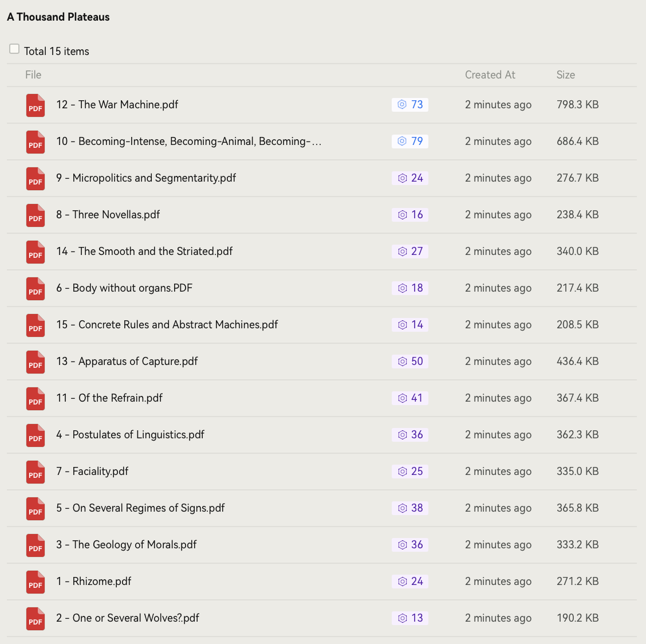The width and height of the screenshot is (646, 644).
Task: Open the 41 chunks badge for Of the Refrain
Action: [410, 398]
